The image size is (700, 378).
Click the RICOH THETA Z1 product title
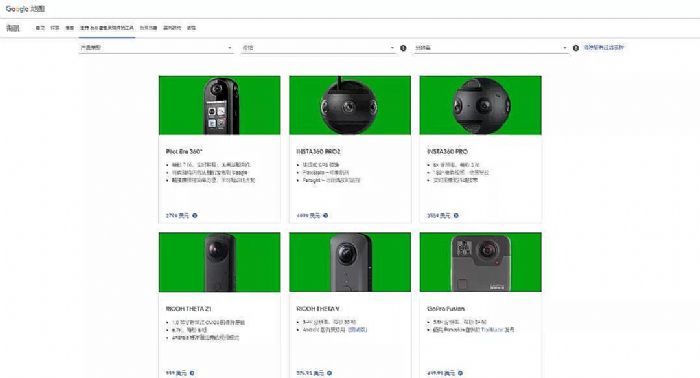pyautogui.click(x=188, y=309)
